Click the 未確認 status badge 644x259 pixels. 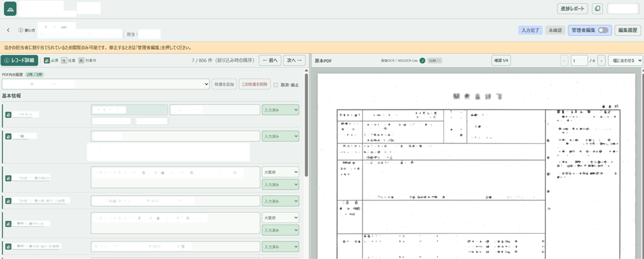[555, 30]
